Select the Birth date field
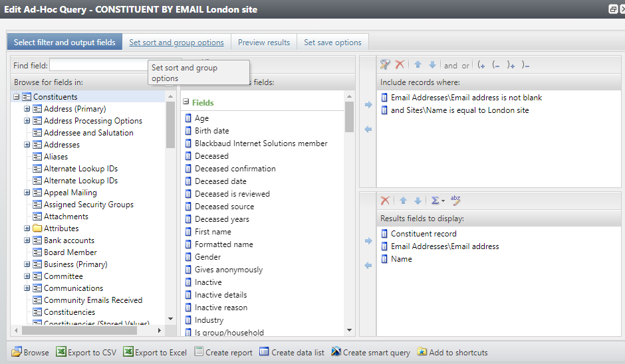This screenshot has height=364, width=625. pyautogui.click(x=211, y=131)
